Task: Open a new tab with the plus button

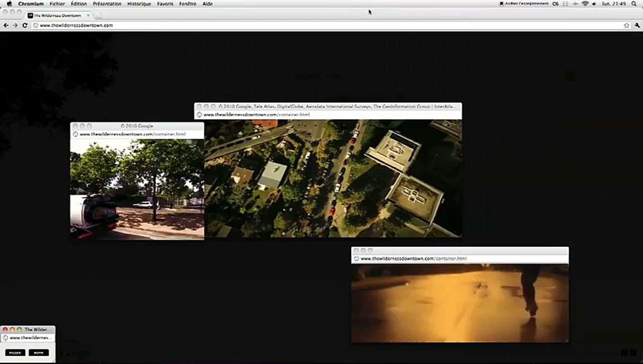Action: (98, 16)
